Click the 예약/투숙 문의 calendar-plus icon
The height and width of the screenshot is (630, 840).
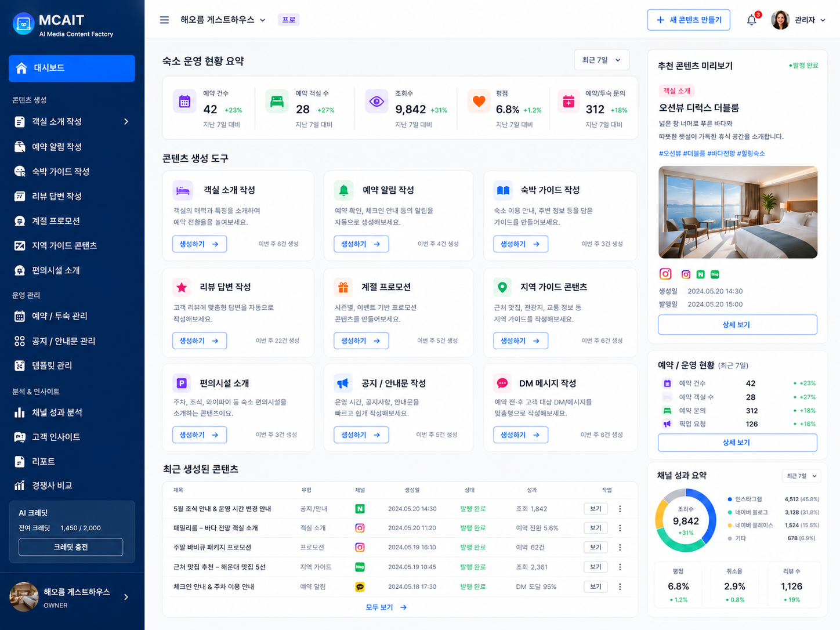pos(569,102)
